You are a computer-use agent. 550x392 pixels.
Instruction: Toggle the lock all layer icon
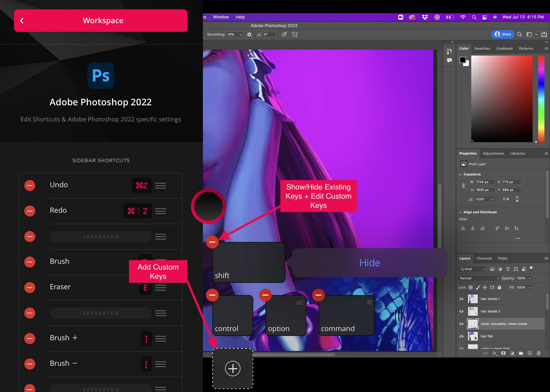coord(499,287)
